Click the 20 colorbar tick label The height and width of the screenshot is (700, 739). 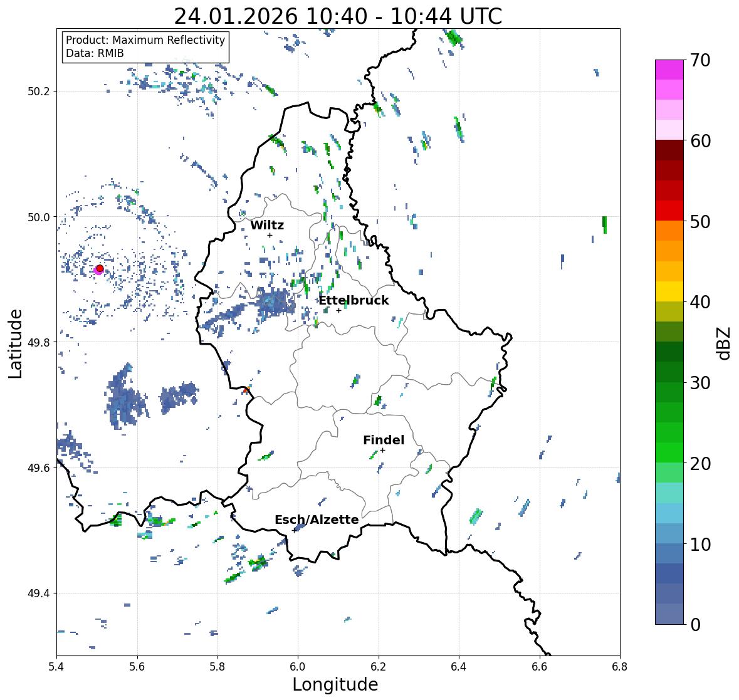pyautogui.click(x=700, y=464)
